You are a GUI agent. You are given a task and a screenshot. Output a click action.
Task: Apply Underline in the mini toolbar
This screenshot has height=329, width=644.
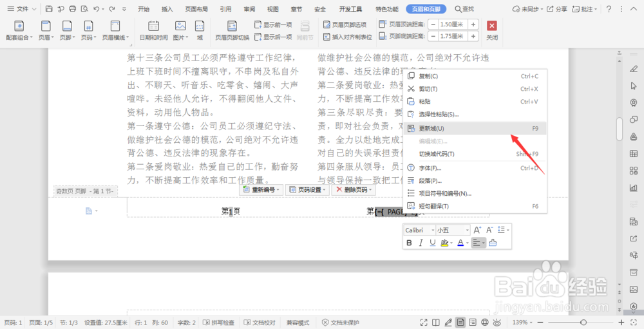[433, 243]
